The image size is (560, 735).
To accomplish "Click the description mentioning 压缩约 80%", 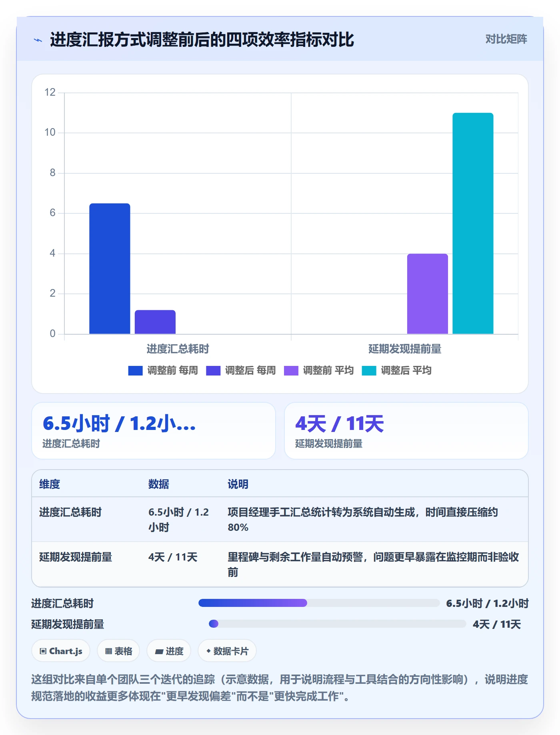I will 363,520.
